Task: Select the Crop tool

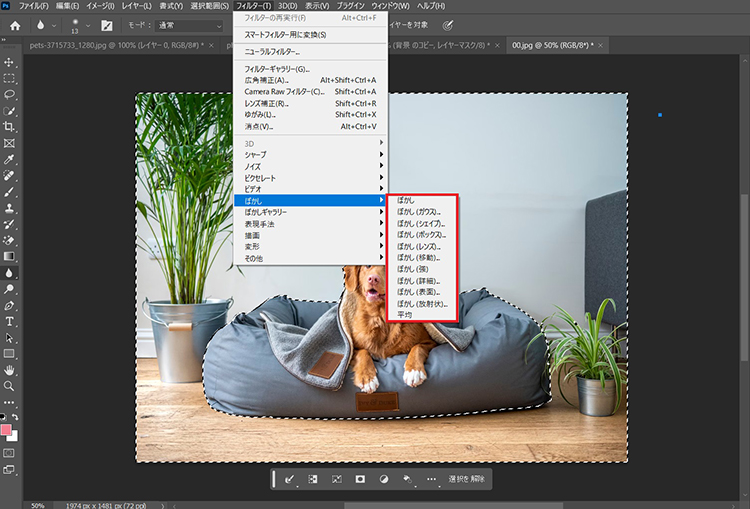Action: (x=9, y=127)
